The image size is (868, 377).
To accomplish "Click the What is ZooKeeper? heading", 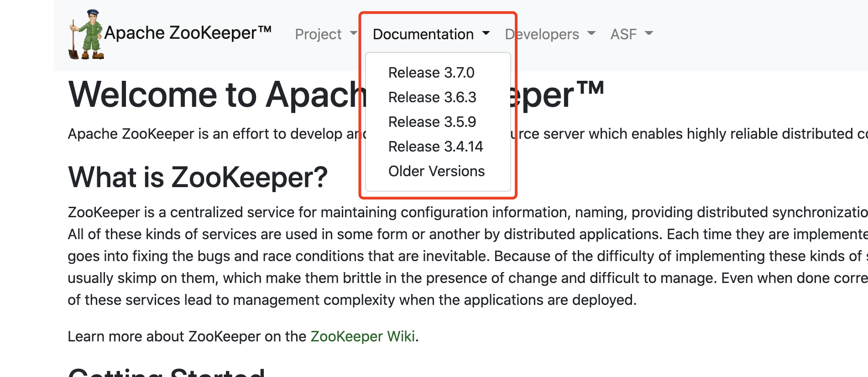I will tap(198, 177).
